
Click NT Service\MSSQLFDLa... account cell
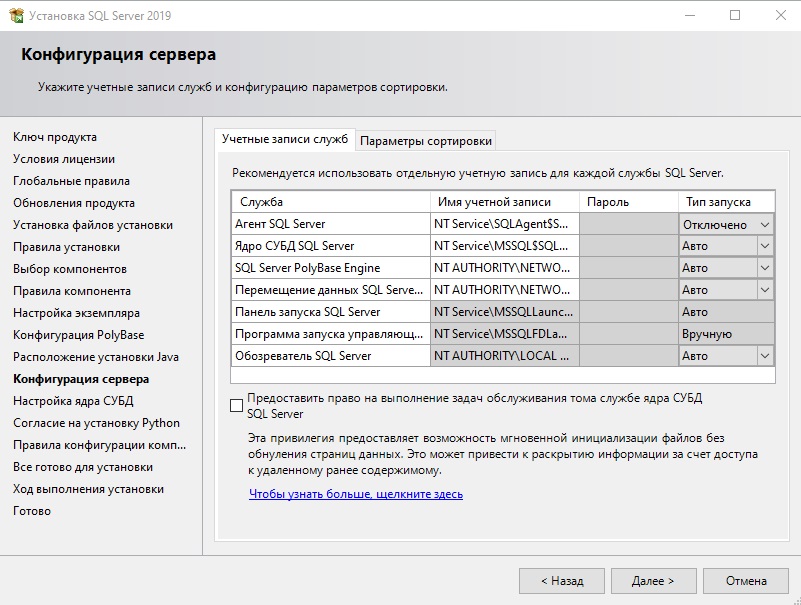click(x=505, y=334)
